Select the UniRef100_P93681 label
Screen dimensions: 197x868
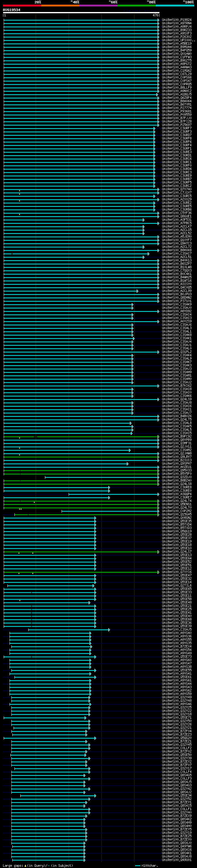[176, 111]
